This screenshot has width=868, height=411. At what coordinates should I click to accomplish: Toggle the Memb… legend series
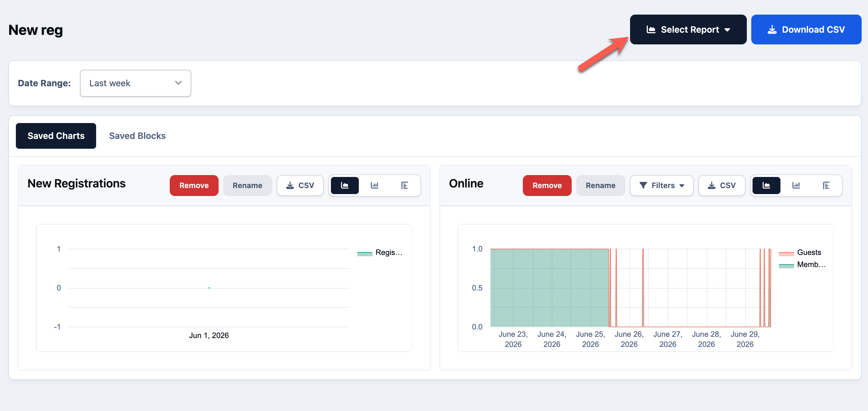pyautogui.click(x=802, y=265)
